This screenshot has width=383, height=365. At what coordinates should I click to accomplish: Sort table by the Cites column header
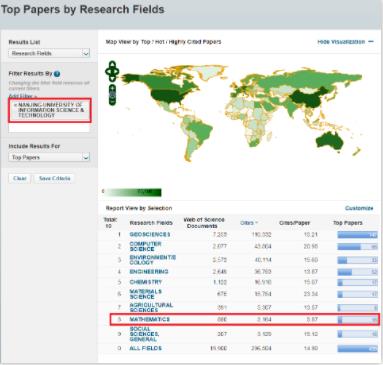(247, 223)
